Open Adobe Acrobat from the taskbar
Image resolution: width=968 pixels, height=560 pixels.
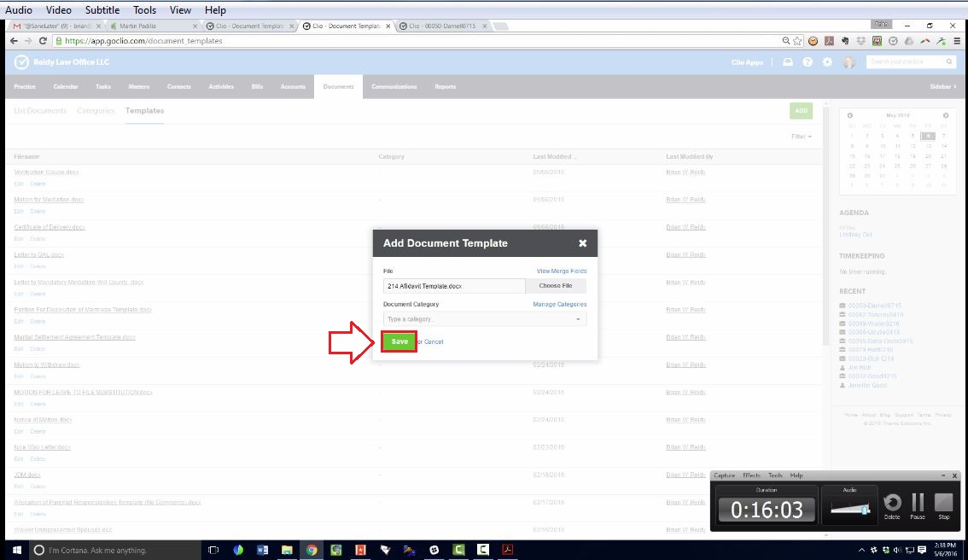pyautogui.click(x=507, y=550)
